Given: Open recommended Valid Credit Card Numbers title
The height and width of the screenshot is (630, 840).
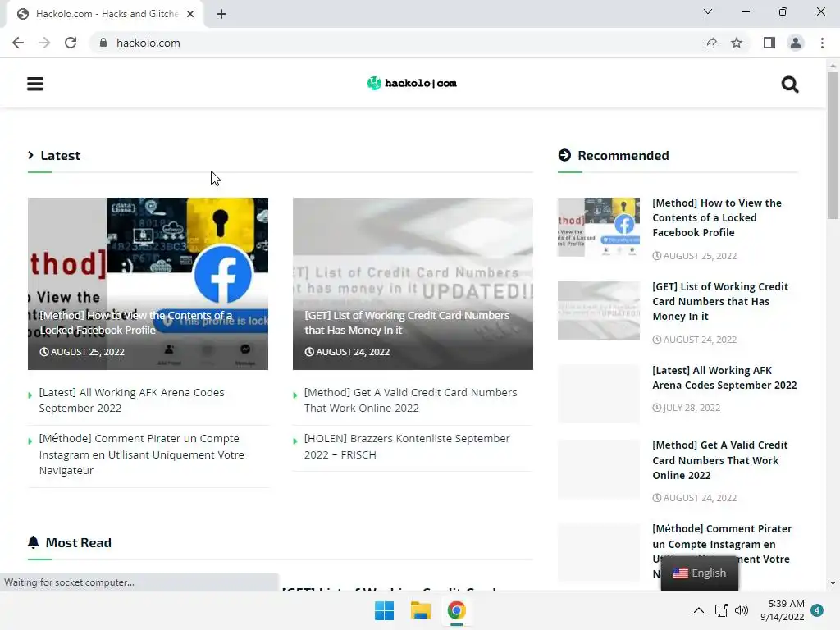Looking at the screenshot, I should tap(720, 460).
